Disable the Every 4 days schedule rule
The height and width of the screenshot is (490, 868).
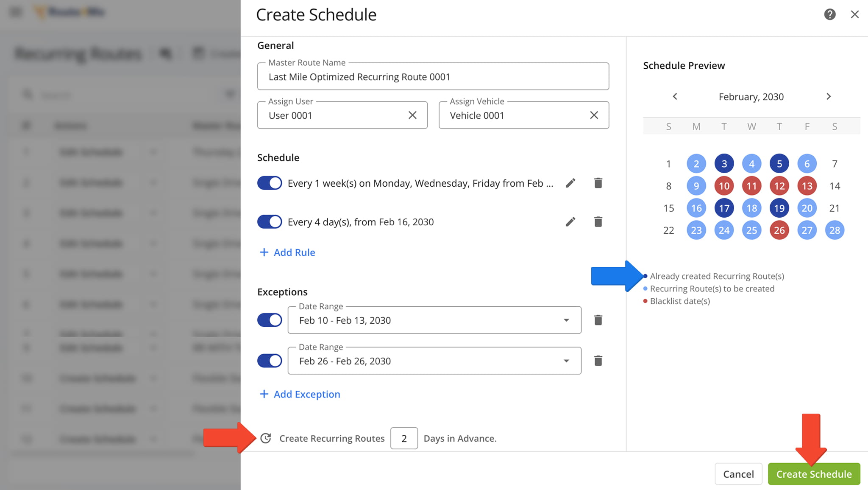(x=270, y=221)
